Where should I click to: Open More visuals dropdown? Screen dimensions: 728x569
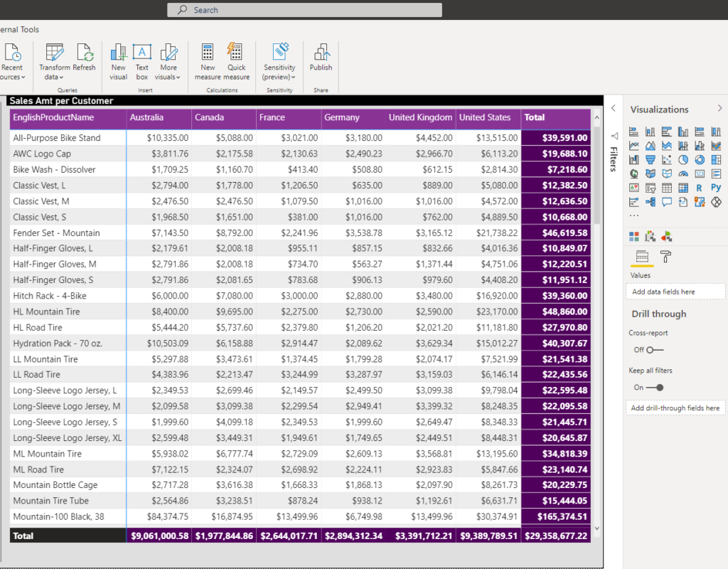pos(168,72)
